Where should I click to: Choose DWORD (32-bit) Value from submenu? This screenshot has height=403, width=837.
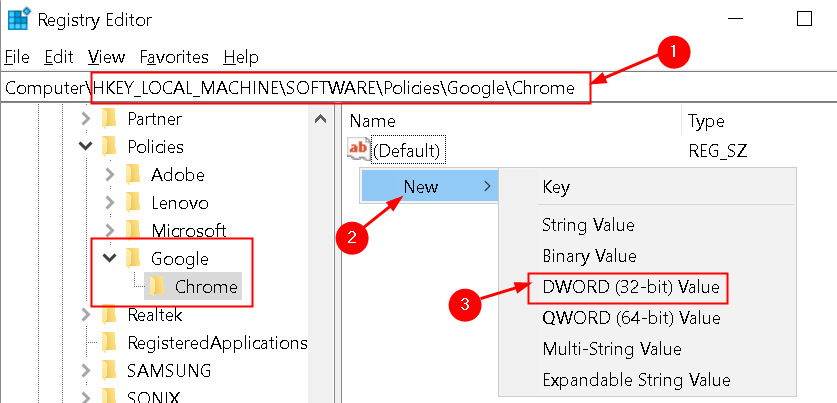[x=630, y=288]
